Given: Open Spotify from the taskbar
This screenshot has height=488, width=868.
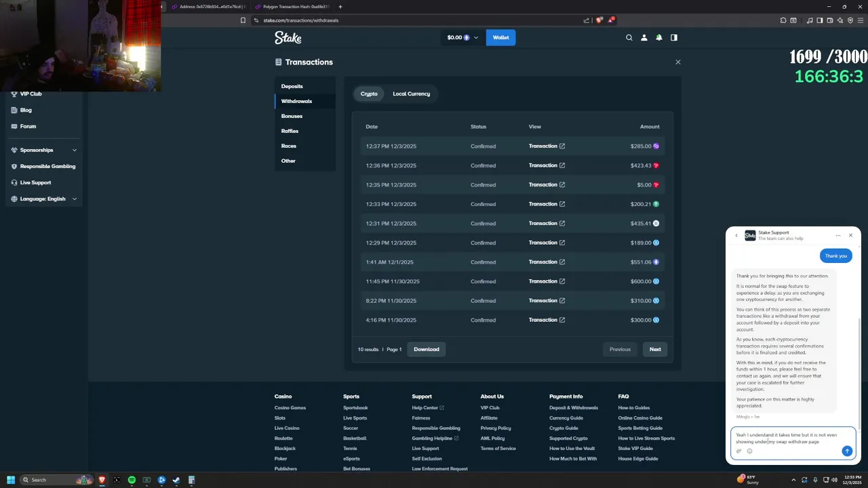Looking at the screenshot, I should click(x=132, y=480).
